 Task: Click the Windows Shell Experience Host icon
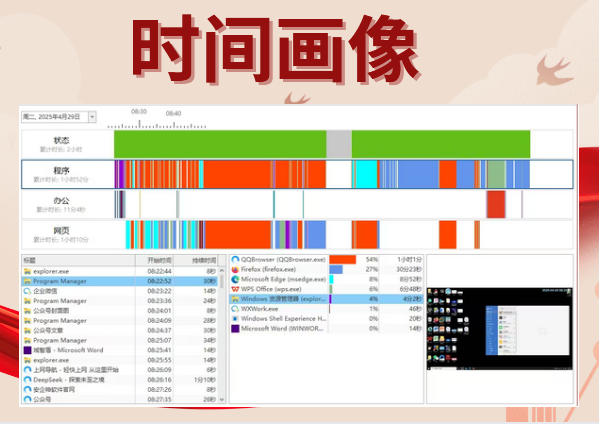tap(235, 319)
